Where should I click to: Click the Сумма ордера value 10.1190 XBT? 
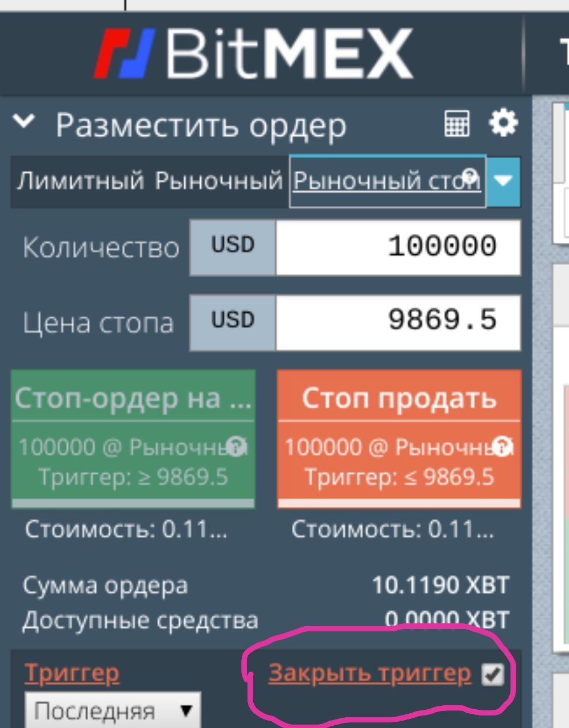pyautogui.click(x=440, y=585)
